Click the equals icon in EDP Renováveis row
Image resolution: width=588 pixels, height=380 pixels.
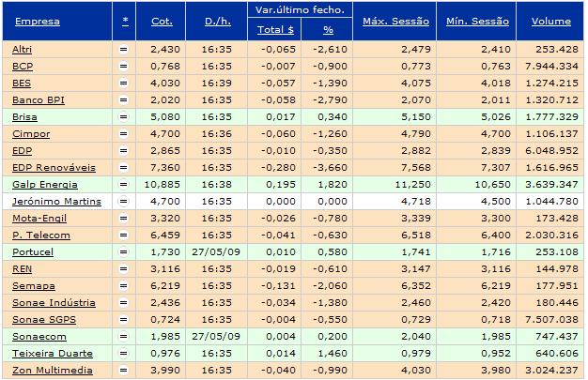pos(123,168)
